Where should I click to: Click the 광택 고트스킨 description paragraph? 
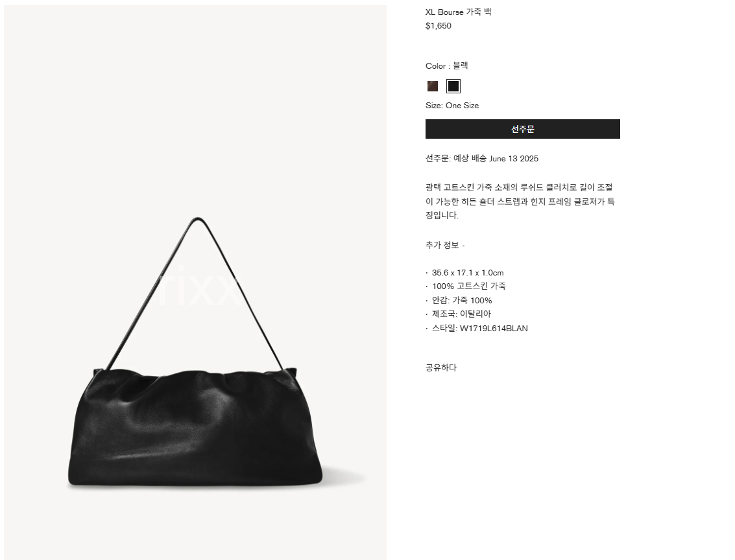click(x=520, y=202)
